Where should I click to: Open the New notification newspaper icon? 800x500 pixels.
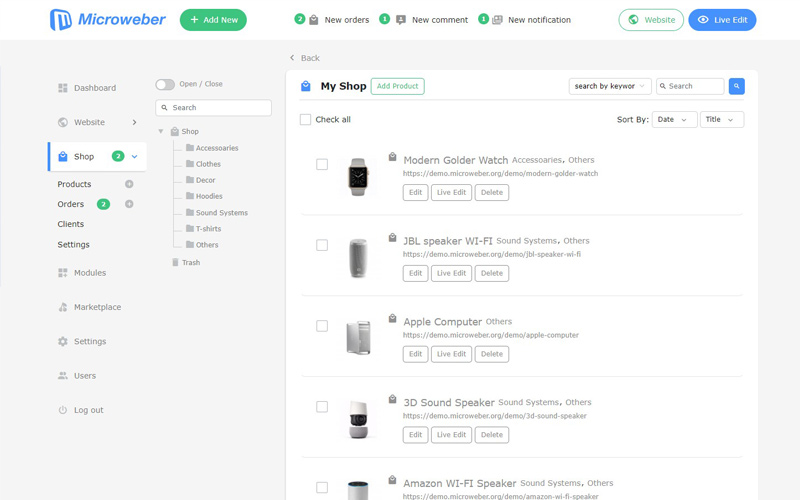coord(497,20)
